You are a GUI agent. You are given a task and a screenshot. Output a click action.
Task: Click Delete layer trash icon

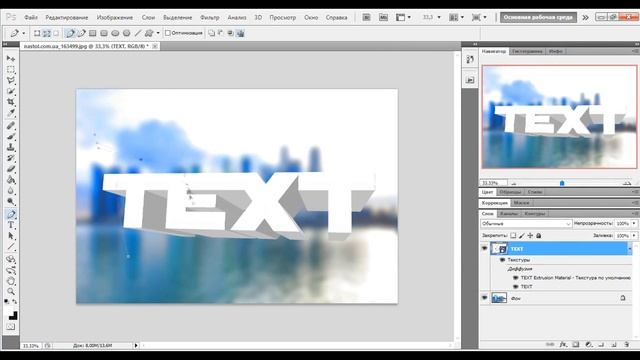tap(627, 344)
